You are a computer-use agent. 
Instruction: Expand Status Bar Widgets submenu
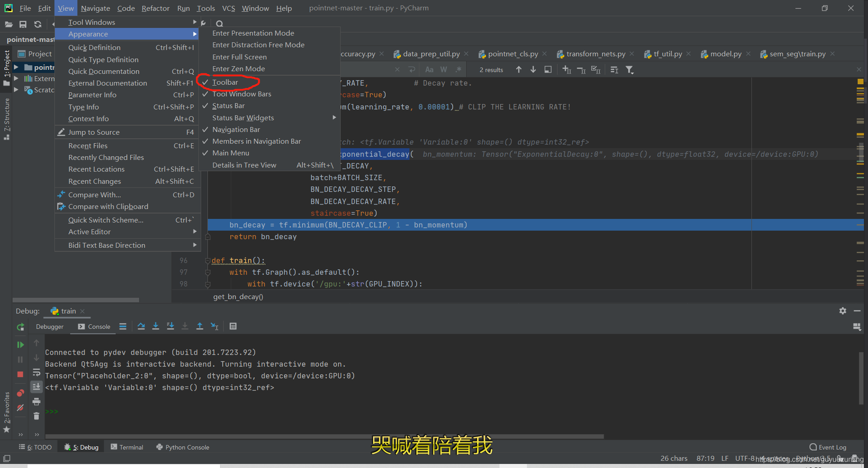(270, 118)
